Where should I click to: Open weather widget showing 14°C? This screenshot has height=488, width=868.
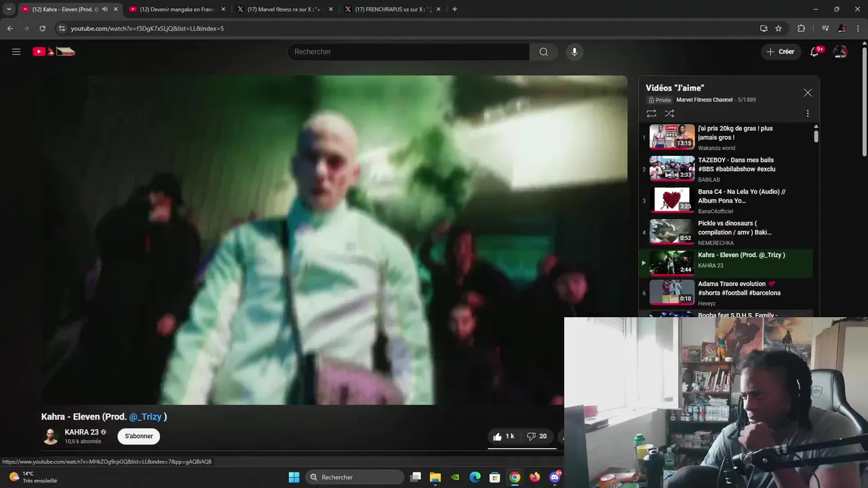point(32,477)
